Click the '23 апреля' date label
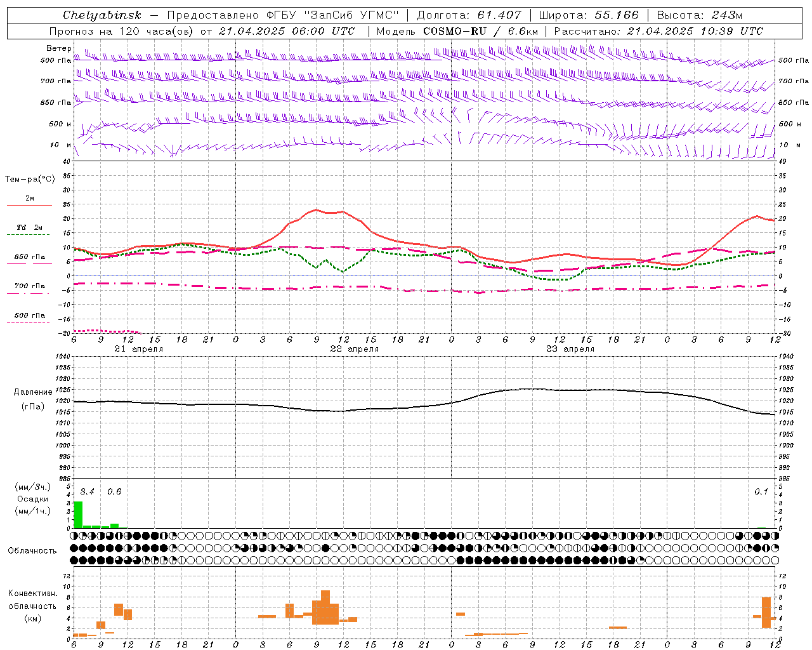This screenshot has height=650, width=812. pos(570,349)
